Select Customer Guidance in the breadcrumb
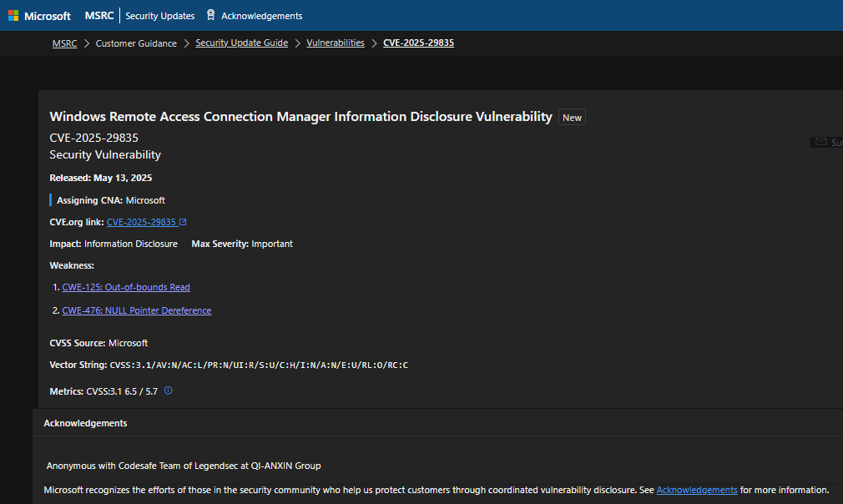This screenshot has height=504, width=843. [x=136, y=43]
